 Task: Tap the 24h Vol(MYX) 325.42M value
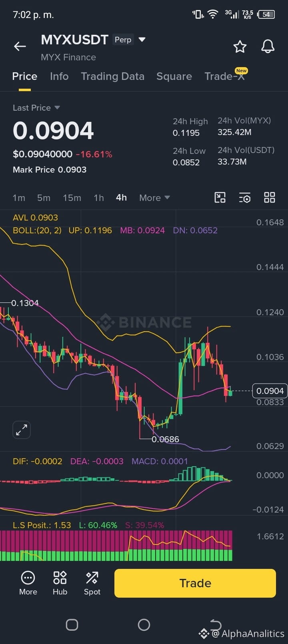(x=234, y=132)
